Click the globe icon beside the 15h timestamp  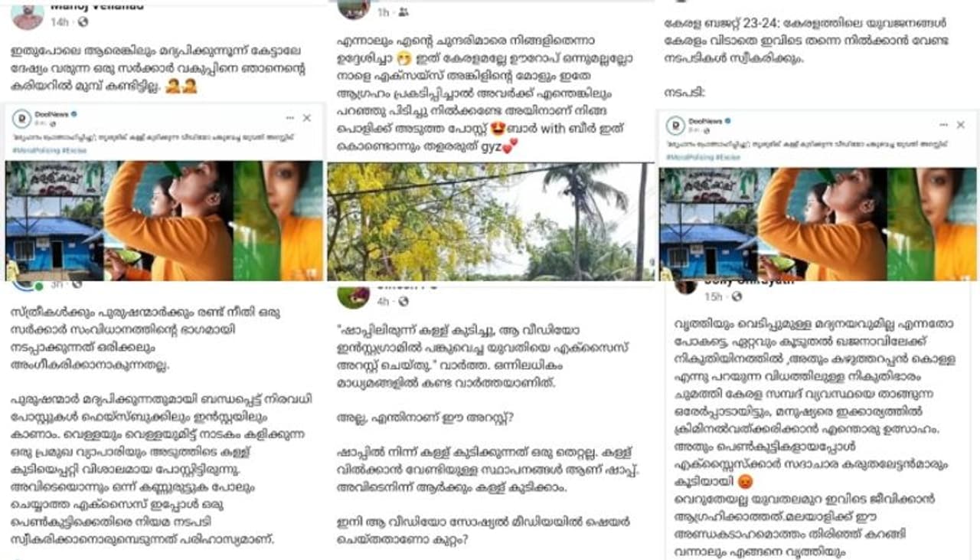pos(736,296)
